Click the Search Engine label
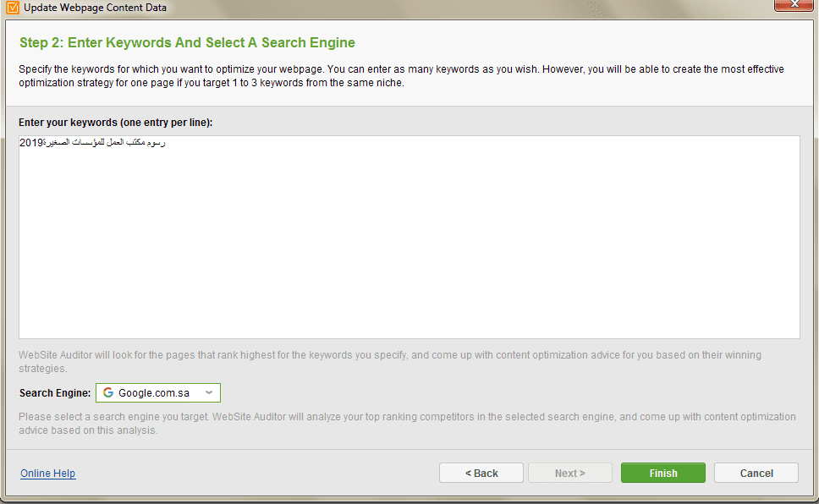This screenshot has width=819, height=504. pyautogui.click(x=55, y=392)
